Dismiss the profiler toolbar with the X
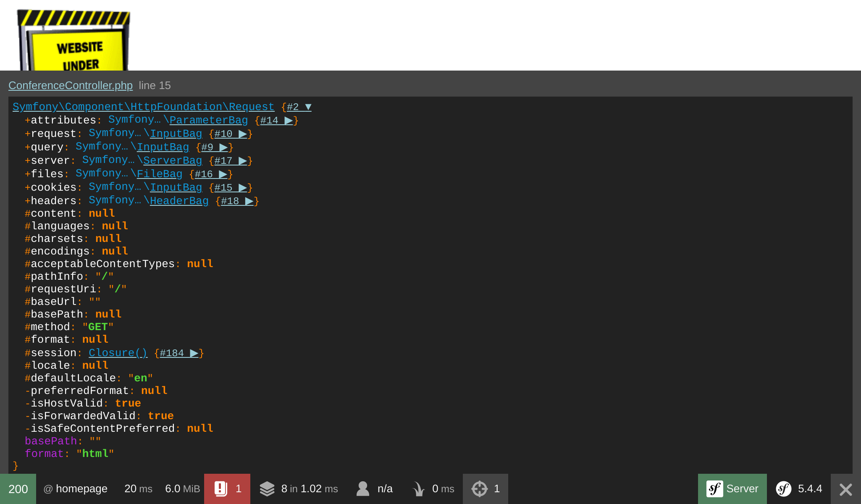The height and width of the screenshot is (504, 861). [845, 488]
